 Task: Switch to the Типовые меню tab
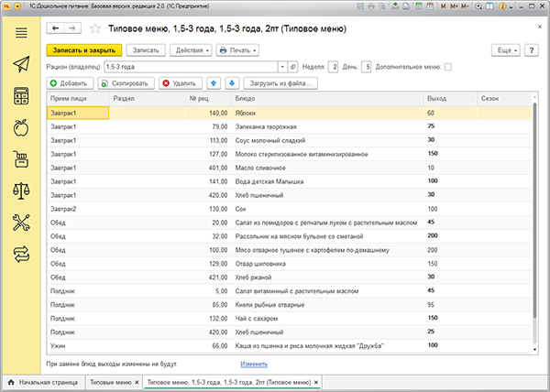(111, 382)
